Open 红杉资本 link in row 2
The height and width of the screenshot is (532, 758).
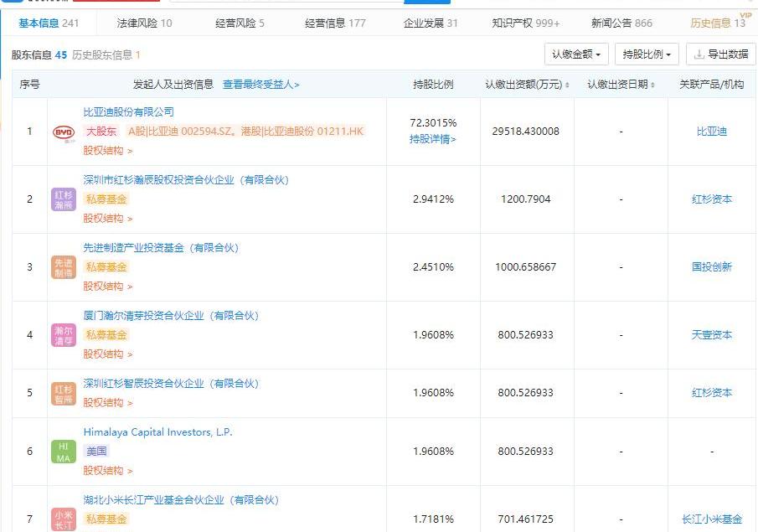(x=712, y=199)
